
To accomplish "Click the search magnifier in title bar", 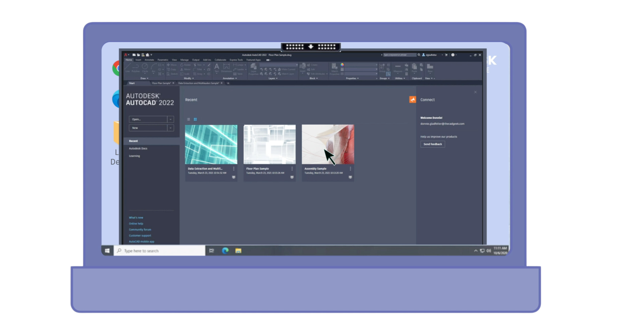I will click(419, 55).
